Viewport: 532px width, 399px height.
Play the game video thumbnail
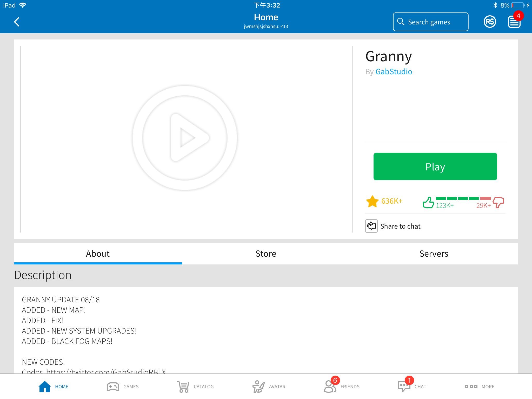pos(185,138)
